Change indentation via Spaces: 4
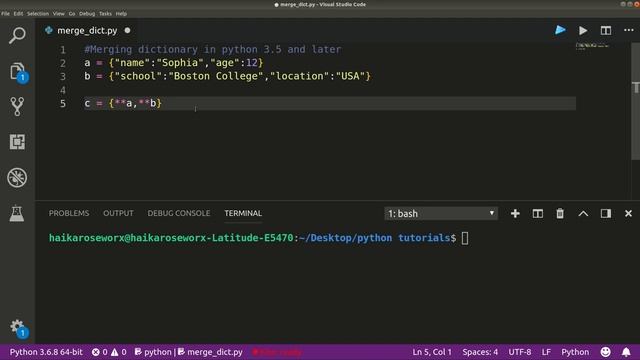Screen dimensions: 640x360 [x=480, y=352]
